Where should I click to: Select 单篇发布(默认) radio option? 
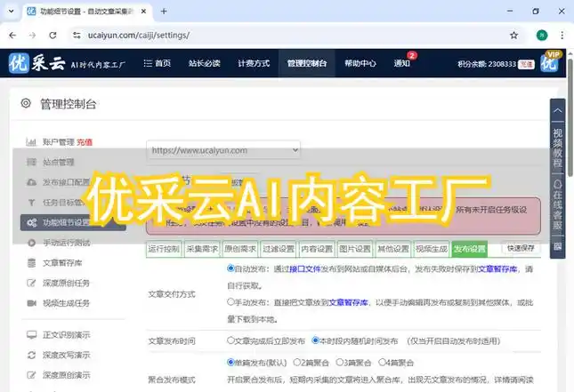point(230,362)
